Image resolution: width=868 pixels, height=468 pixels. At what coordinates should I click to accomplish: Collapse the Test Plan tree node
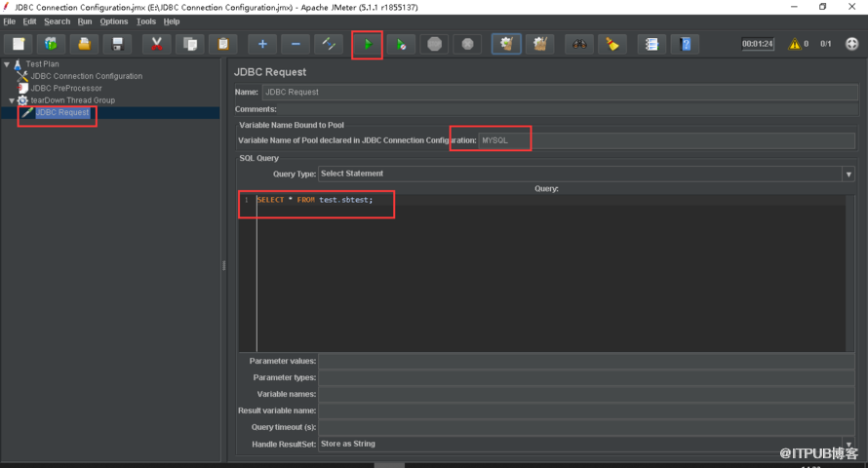[x=7, y=64]
